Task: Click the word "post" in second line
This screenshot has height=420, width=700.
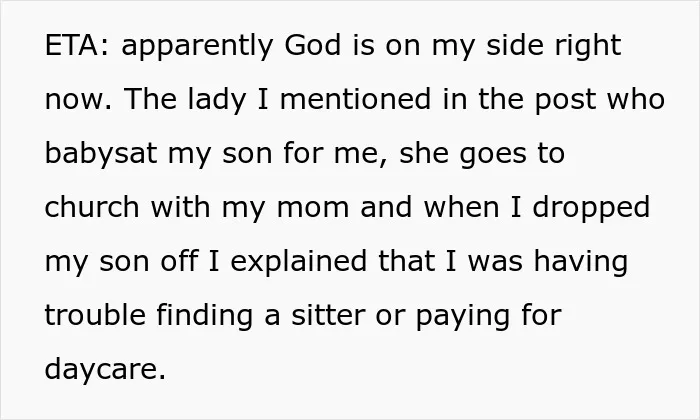Action: pos(565,101)
